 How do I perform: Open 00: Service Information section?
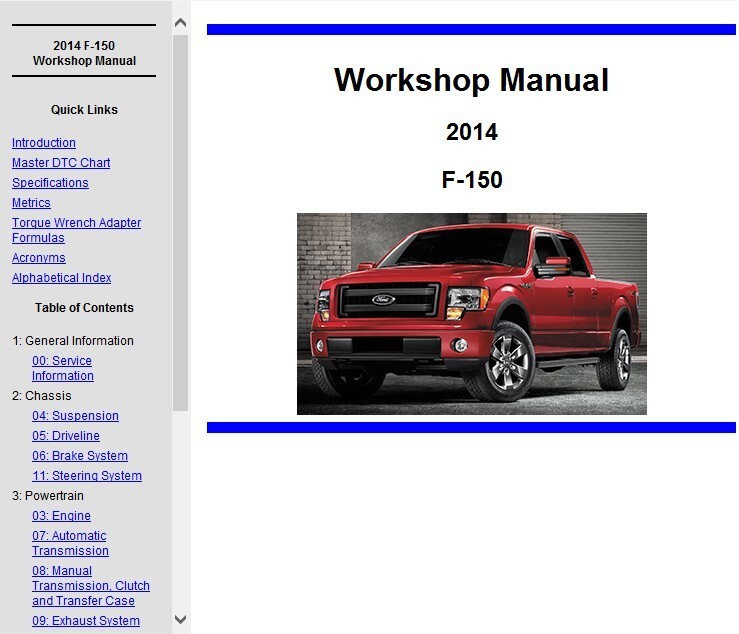(63, 368)
